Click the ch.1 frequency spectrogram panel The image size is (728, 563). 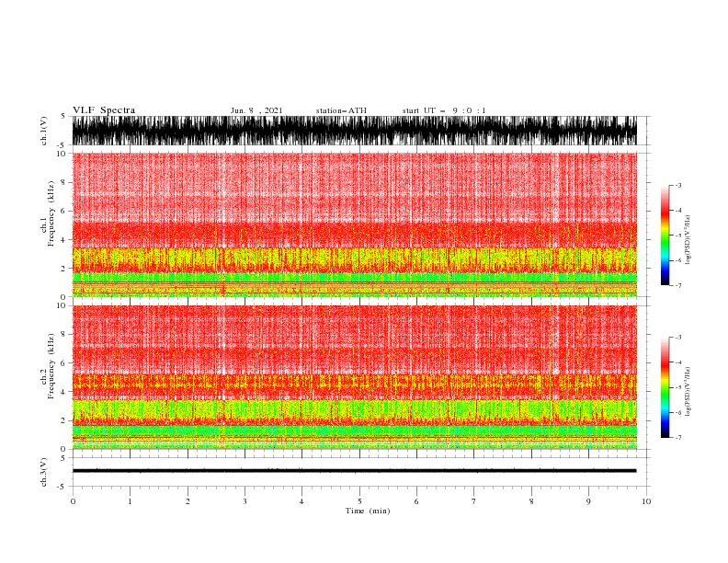point(354,224)
